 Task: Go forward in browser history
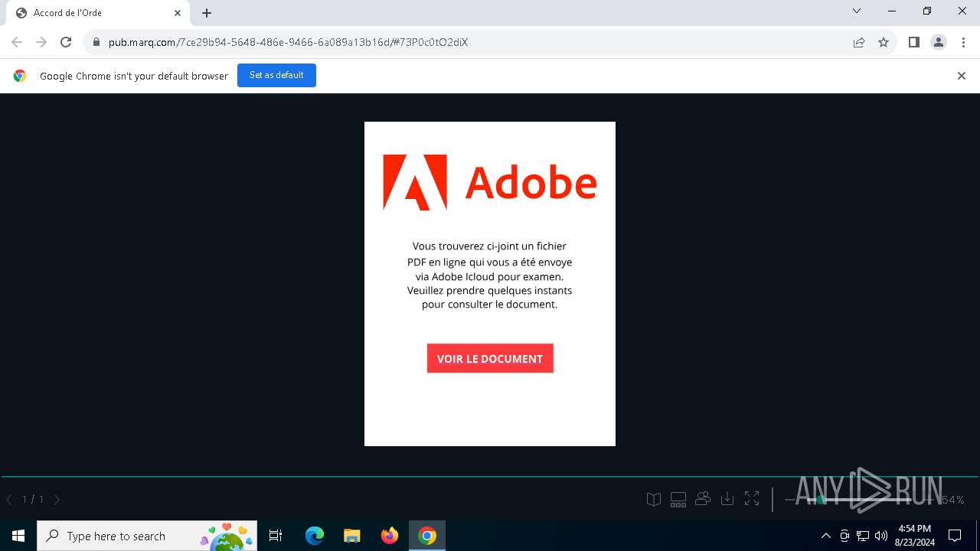point(41,42)
